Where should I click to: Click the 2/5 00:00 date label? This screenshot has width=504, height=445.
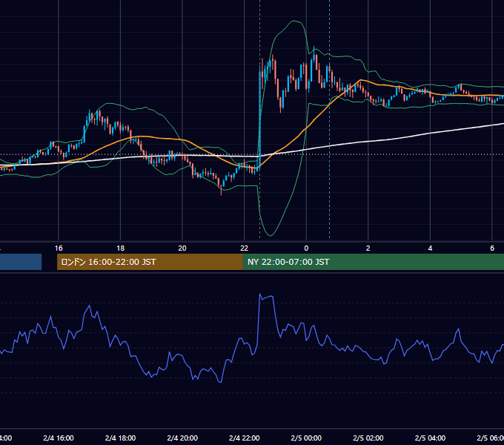click(306, 438)
